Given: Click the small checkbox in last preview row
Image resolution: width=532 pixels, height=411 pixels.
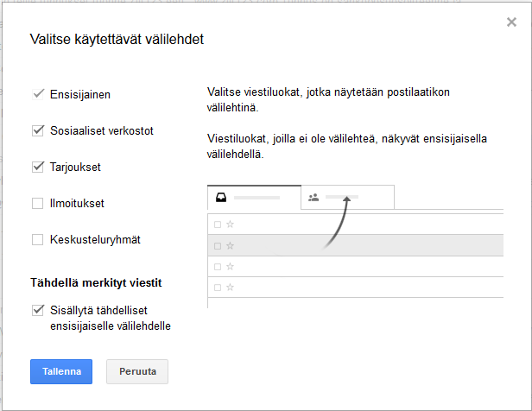Looking at the screenshot, I should [x=218, y=288].
